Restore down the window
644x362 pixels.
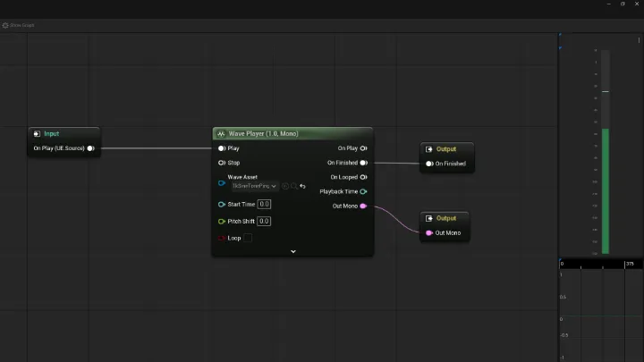pos(623,4)
